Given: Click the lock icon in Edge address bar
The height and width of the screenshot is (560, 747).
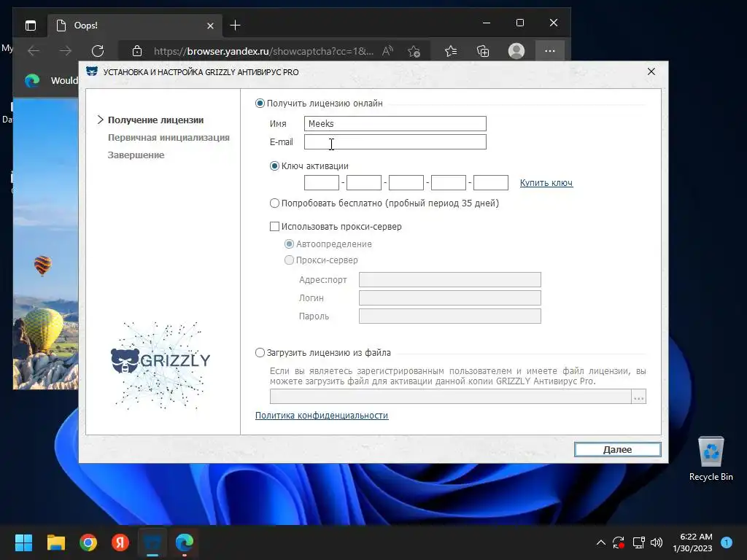Looking at the screenshot, I should click(137, 51).
